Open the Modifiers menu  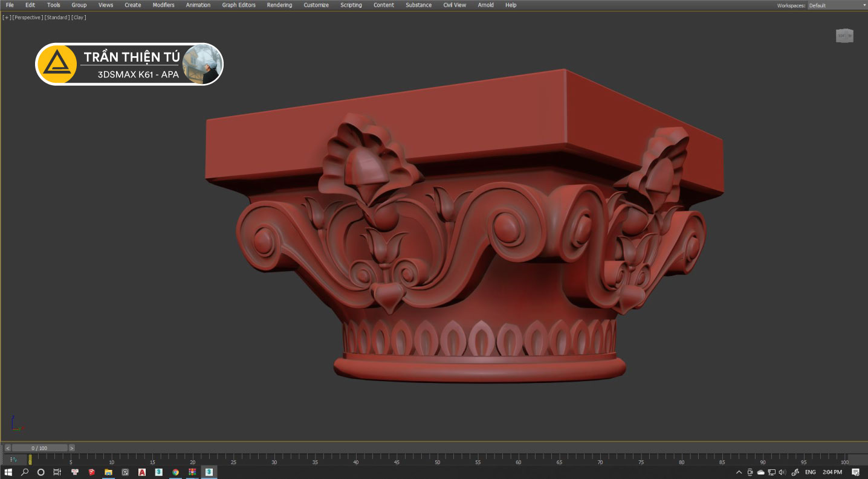click(x=163, y=5)
